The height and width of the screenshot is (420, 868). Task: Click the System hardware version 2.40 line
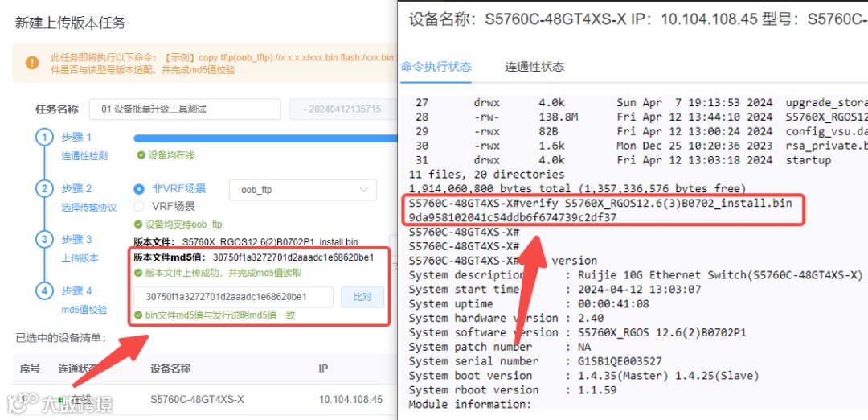pos(506,318)
